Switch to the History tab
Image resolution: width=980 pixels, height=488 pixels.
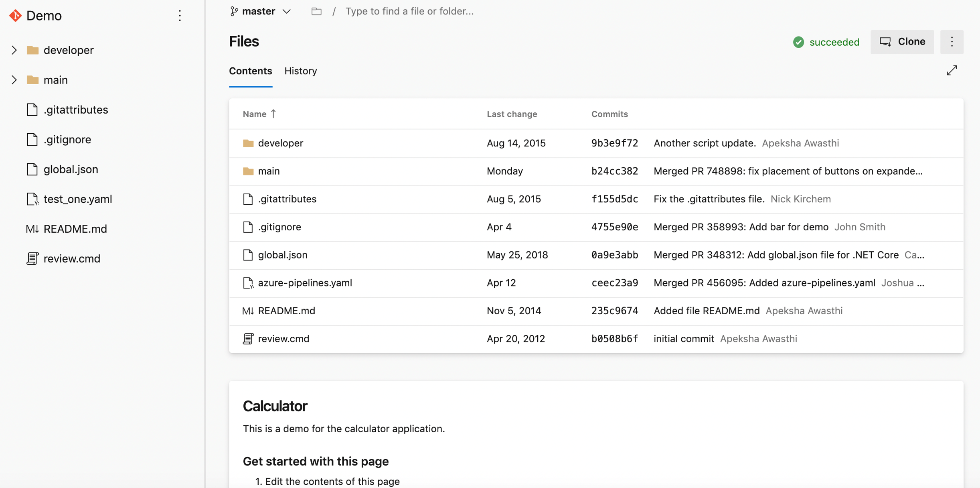pyautogui.click(x=301, y=71)
